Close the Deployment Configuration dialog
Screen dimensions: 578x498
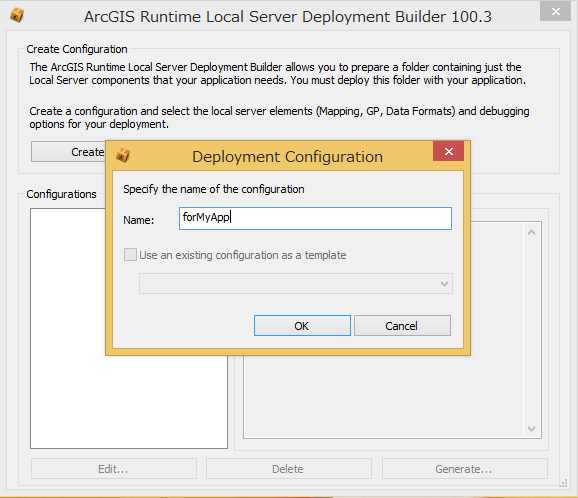tap(448, 151)
